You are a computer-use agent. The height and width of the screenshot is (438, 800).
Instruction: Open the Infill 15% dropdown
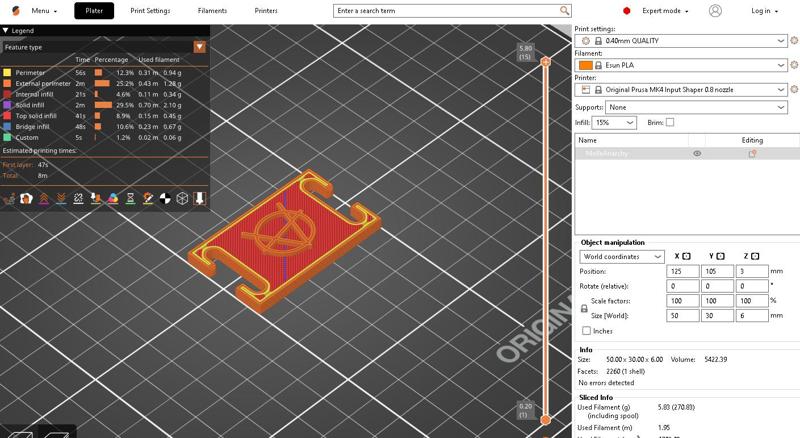[614, 123]
